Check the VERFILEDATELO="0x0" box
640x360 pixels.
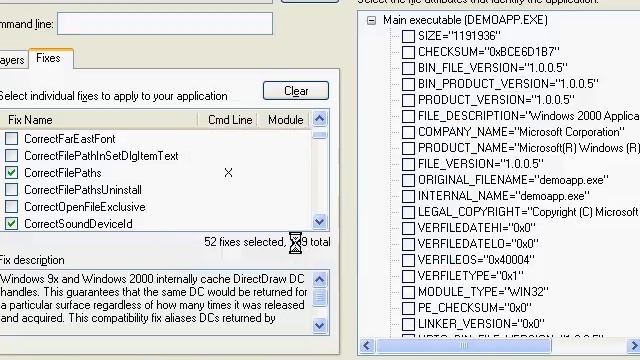click(x=408, y=244)
